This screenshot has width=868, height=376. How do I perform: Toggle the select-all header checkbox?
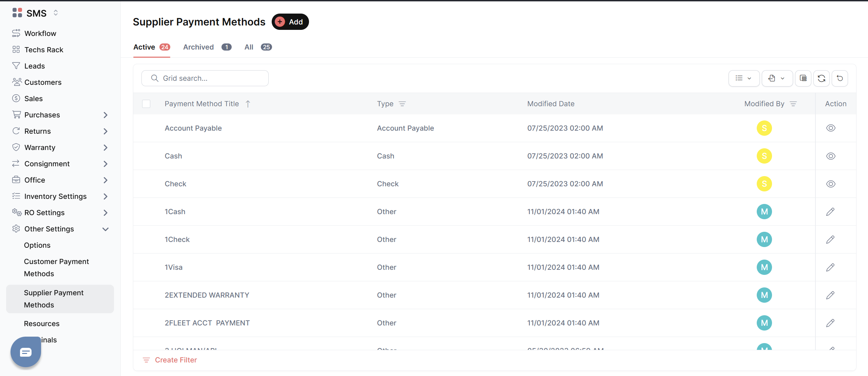pyautogui.click(x=146, y=104)
